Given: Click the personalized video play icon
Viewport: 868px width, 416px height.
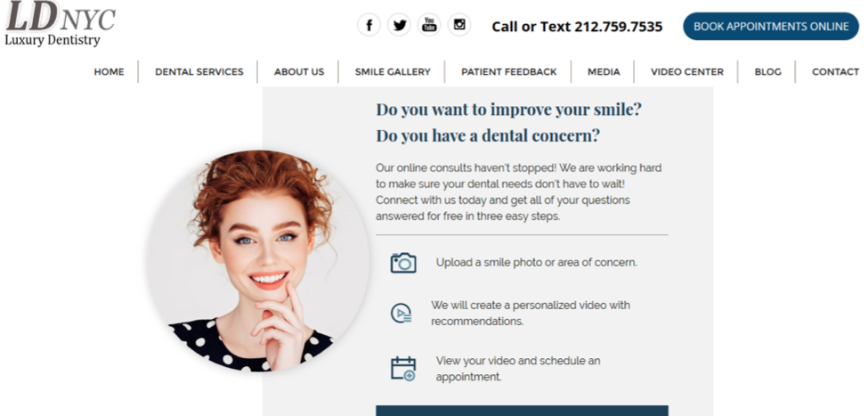Looking at the screenshot, I should tap(401, 314).
